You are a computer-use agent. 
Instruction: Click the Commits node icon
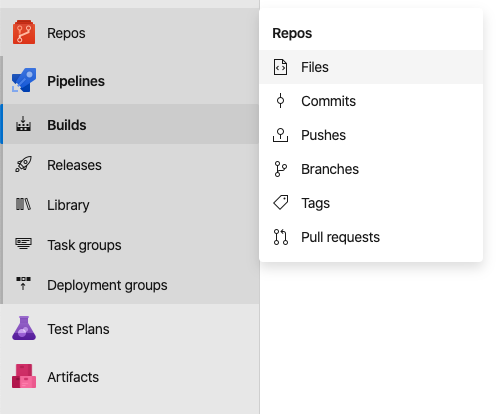click(x=280, y=101)
